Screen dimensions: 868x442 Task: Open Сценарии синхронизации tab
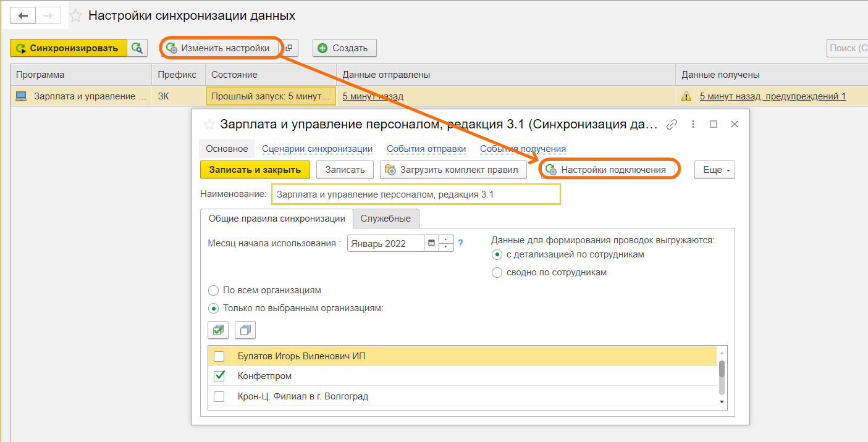click(317, 149)
